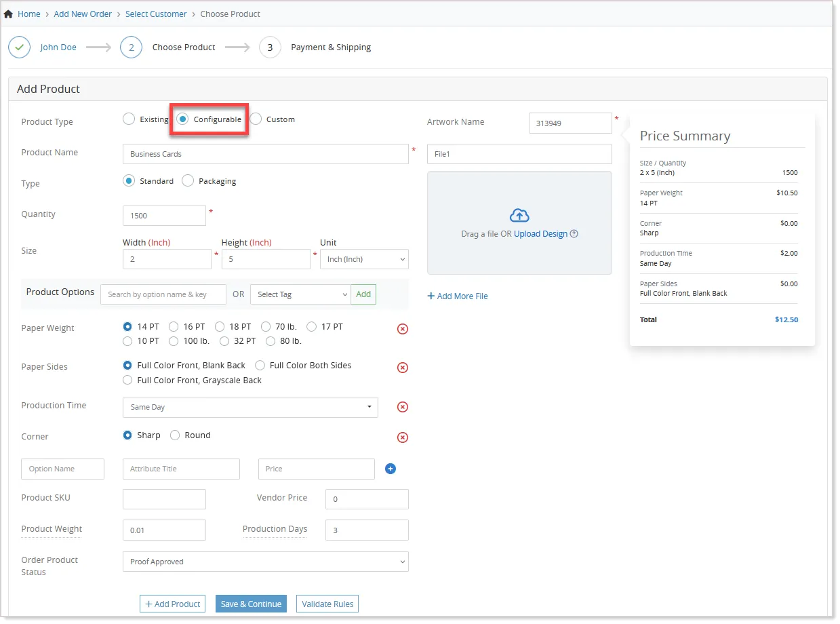Remove the Production Time option

402,407
